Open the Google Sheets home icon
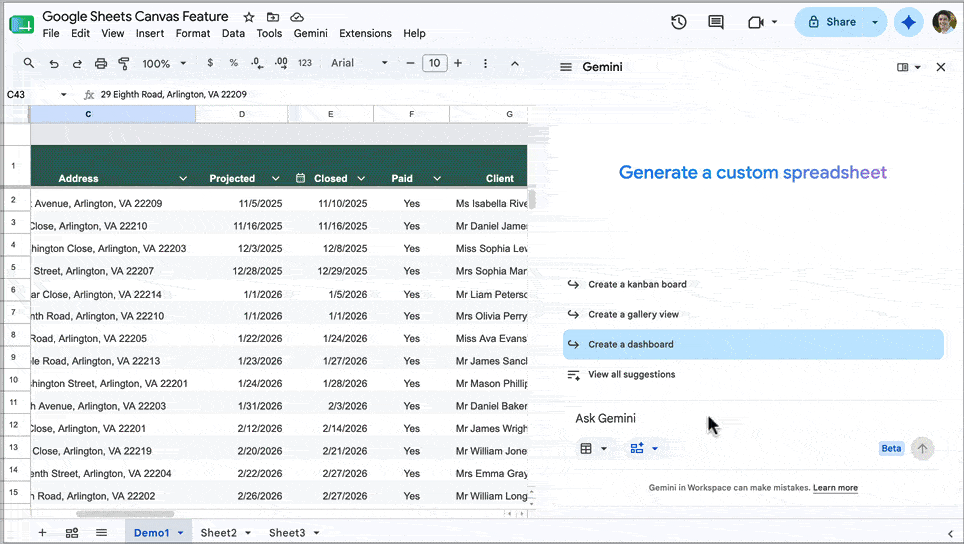Viewport: 964px width, 544px height. coord(22,25)
